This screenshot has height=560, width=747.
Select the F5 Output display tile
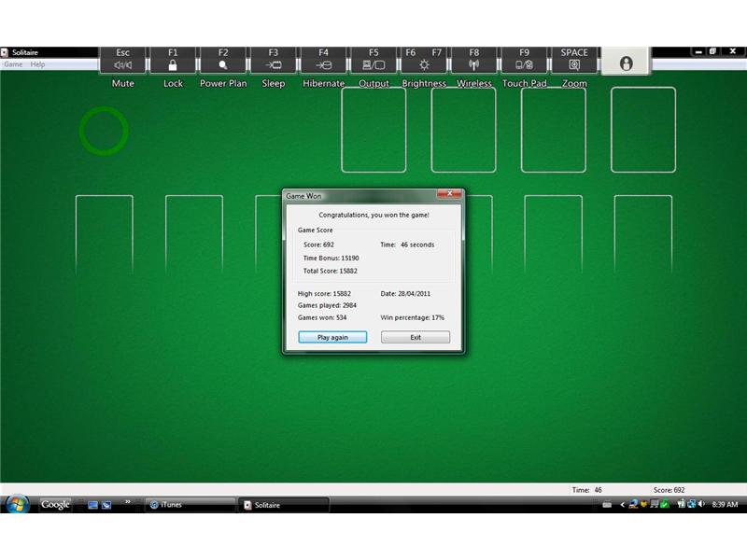(x=373, y=60)
